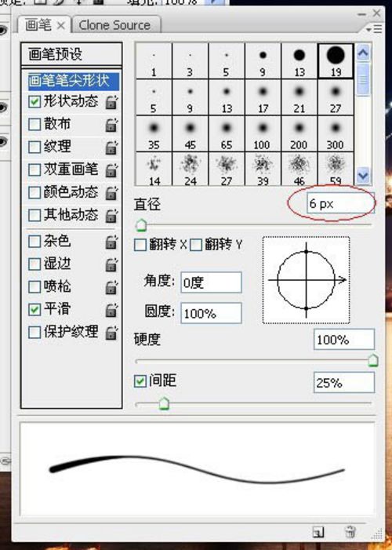The height and width of the screenshot is (550, 392).
Task: Toggle lock icon for 双重画笔
Action: (111, 170)
